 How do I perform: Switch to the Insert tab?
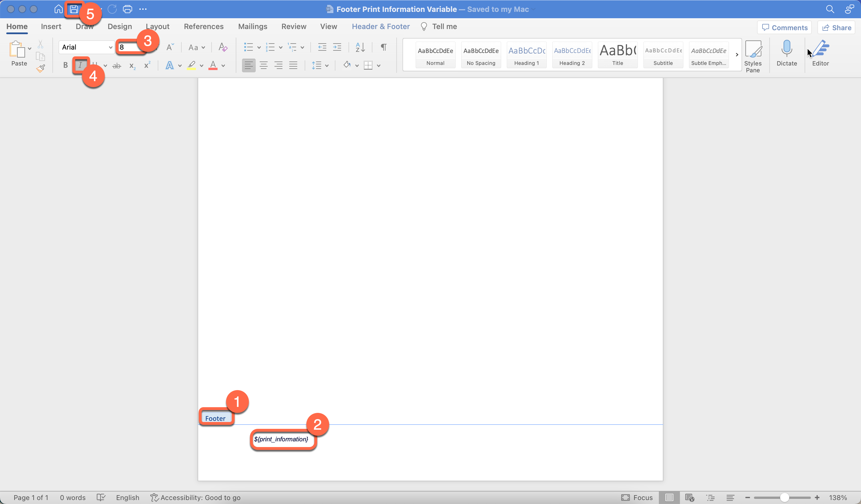(51, 26)
